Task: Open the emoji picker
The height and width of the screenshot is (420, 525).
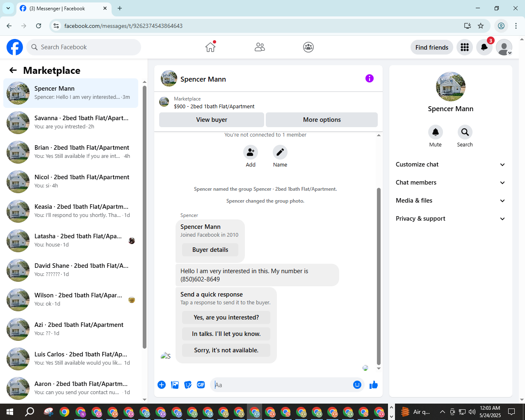Action: click(x=357, y=385)
